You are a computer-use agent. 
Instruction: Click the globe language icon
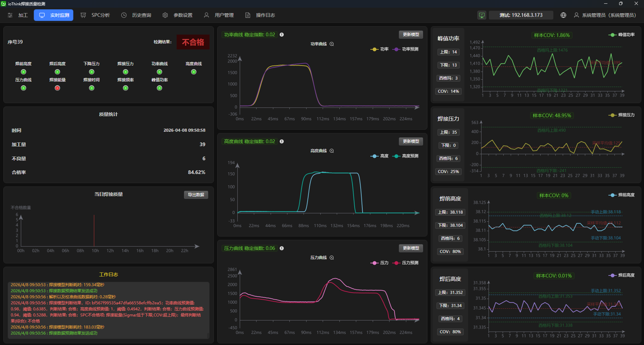click(x=563, y=15)
